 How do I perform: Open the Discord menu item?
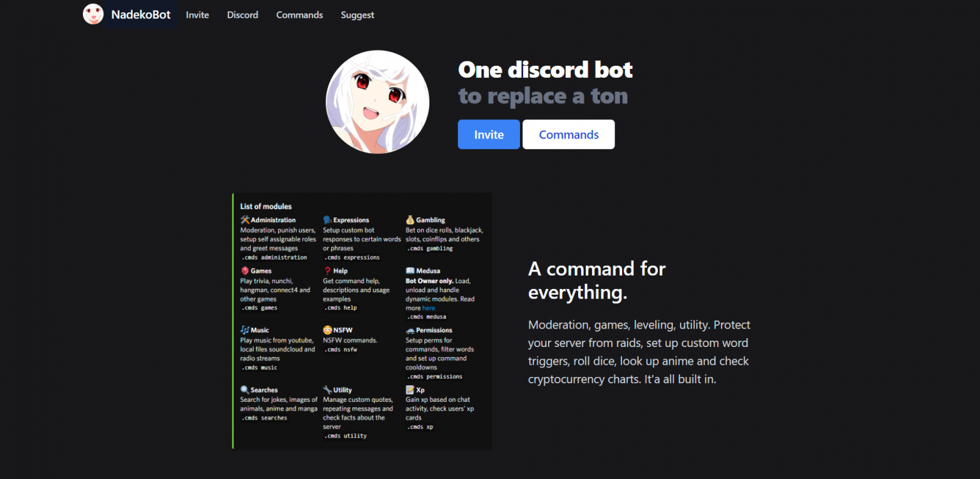point(242,15)
